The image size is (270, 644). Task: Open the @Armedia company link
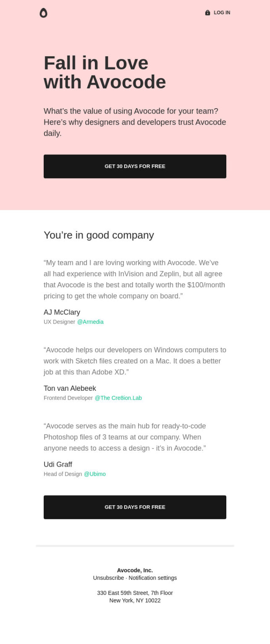(90, 322)
